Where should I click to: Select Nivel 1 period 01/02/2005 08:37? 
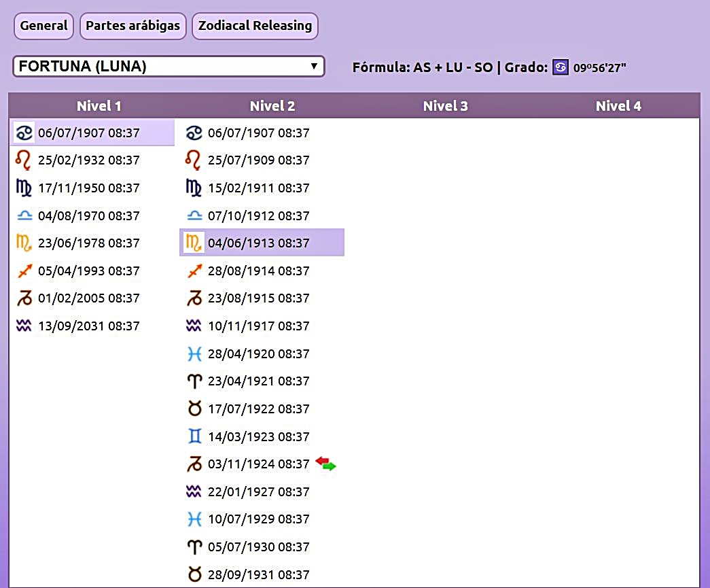(x=88, y=298)
